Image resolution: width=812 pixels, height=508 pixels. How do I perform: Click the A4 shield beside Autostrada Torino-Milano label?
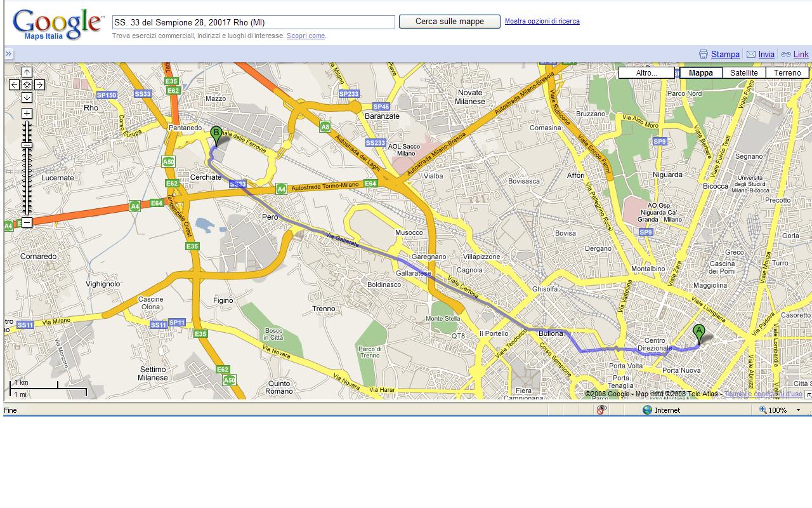click(281, 189)
